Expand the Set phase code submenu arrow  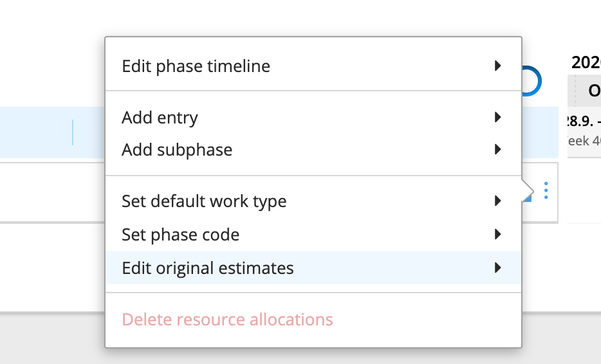point(497,235)
